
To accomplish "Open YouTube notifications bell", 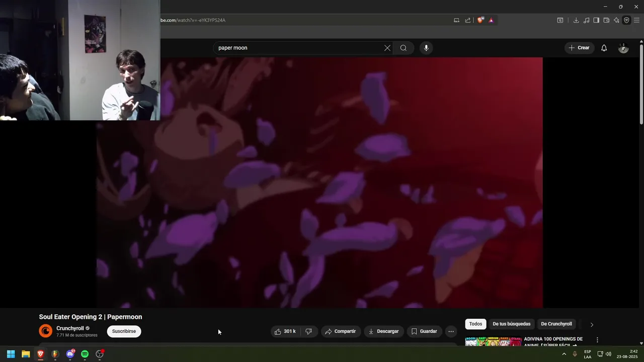I will pos(604,48).
